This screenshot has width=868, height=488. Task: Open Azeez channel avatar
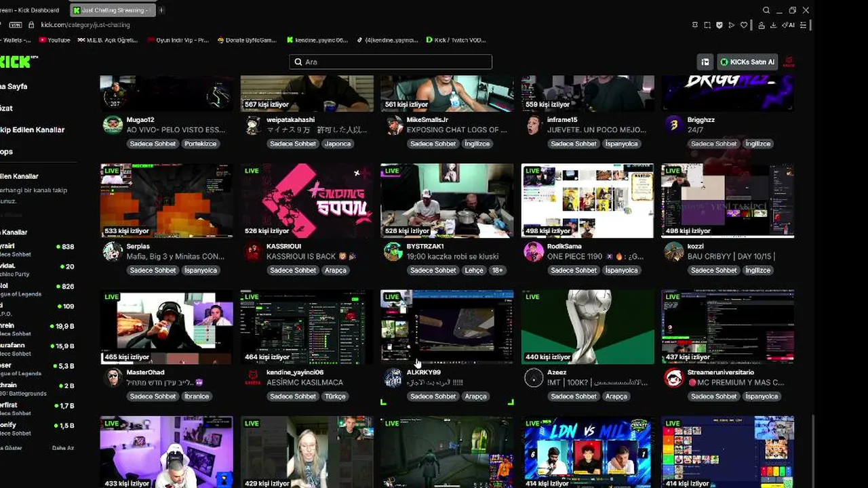pos(534,378)
